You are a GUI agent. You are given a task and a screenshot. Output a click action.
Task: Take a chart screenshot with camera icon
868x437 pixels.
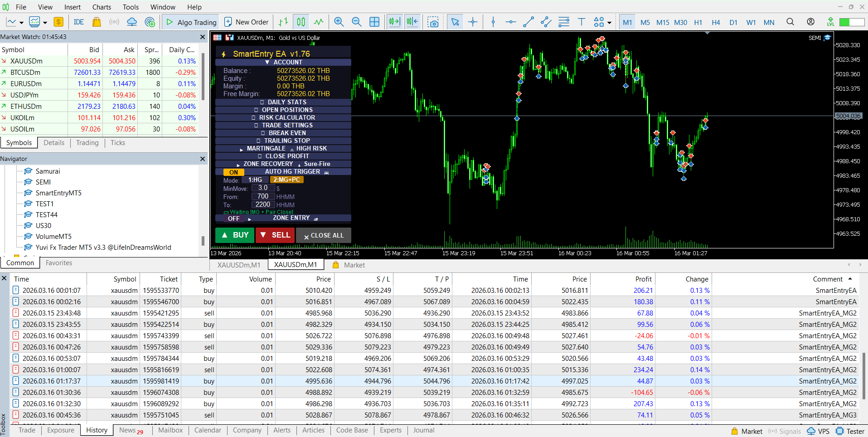pos(433,22)
